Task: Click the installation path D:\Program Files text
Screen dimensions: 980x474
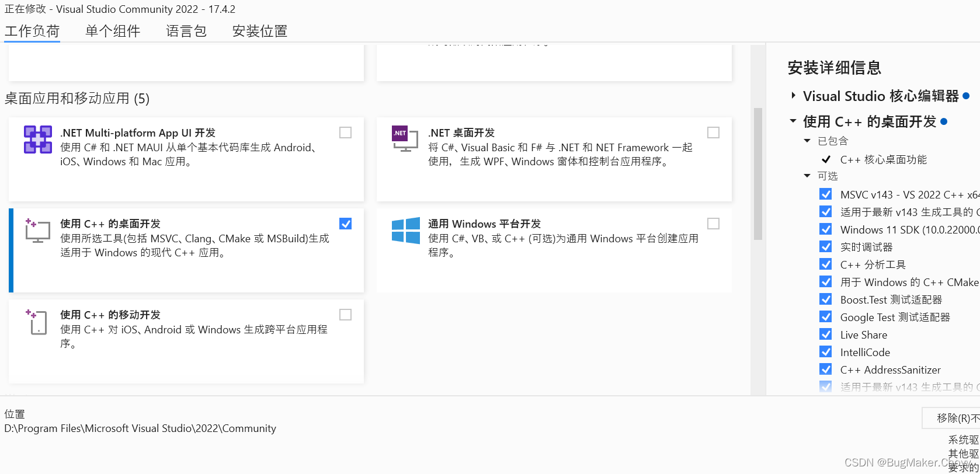Action: coord(140,428)
